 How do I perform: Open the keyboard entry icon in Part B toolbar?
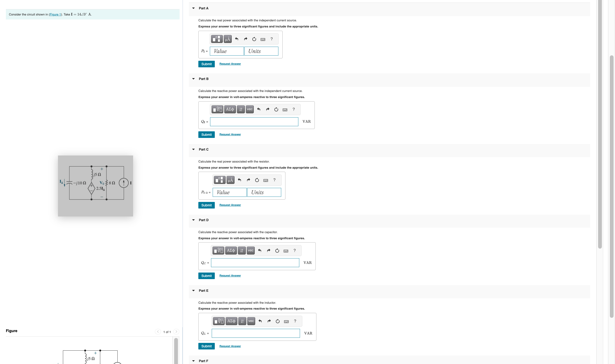tap(284, 109)
